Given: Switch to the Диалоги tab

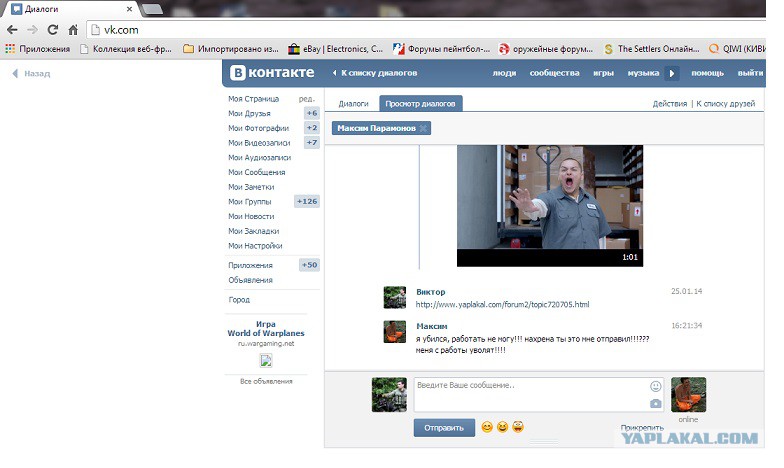Looking at the screenshot, I should [x=353, y=104].
